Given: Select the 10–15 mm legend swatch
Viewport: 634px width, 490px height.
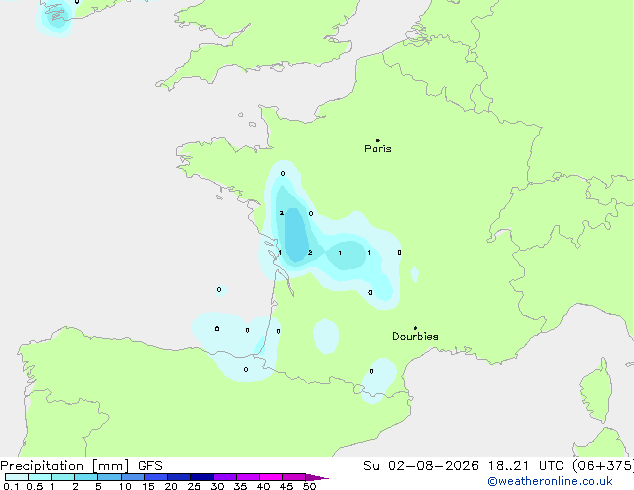Looking at the screenshot, I should point(132,477).
